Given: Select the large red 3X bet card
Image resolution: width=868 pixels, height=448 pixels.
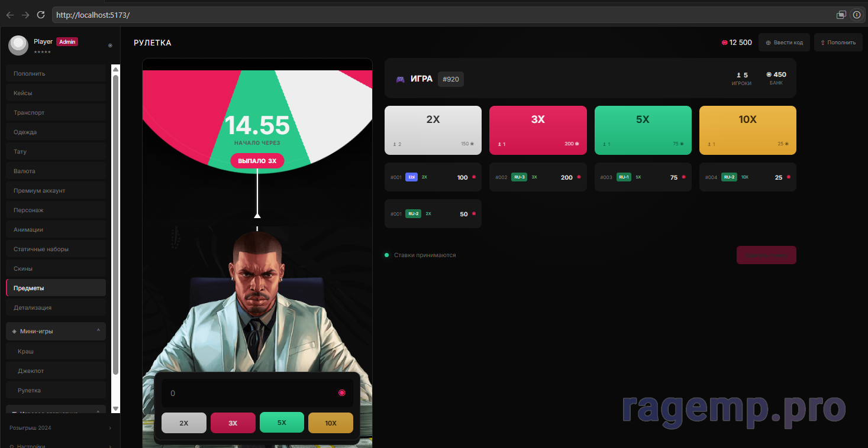Looking at the screenshot, I should tap(538, 130).
